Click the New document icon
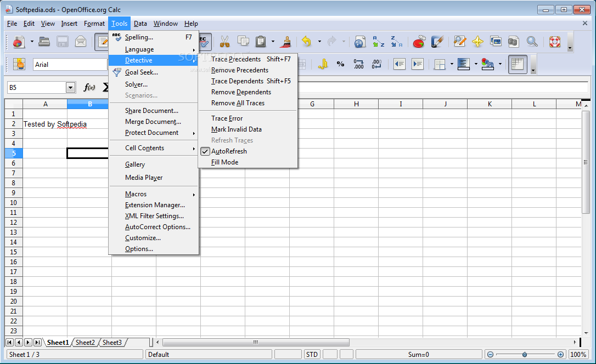 tap(18, 41)
